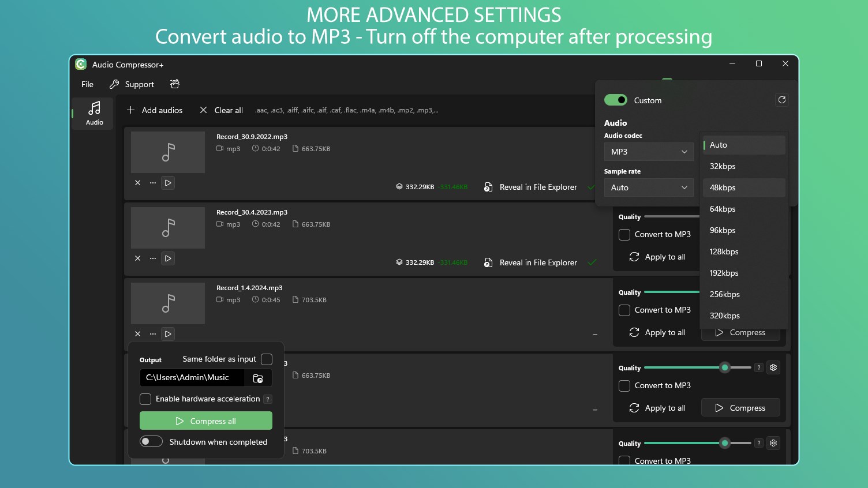Click Apply to all in fourth file row
Viewport: 868px width, 488px height.
point(657,408)
